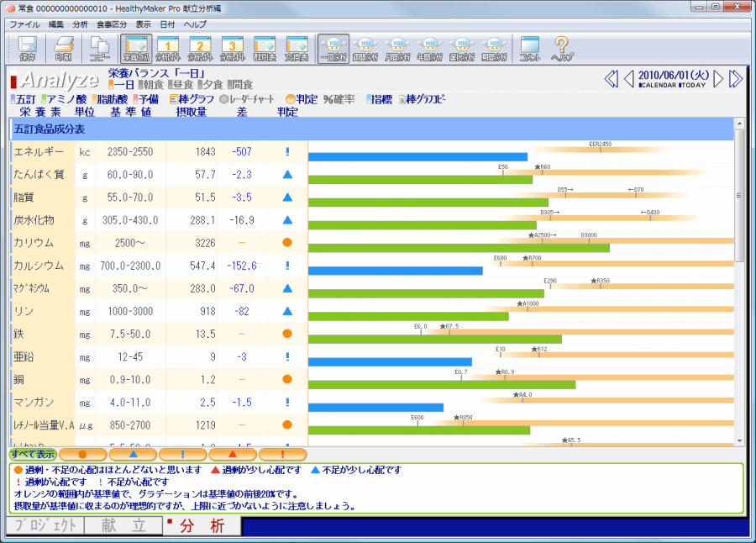Jump back with the double left date arrow

tap(611, 79)
